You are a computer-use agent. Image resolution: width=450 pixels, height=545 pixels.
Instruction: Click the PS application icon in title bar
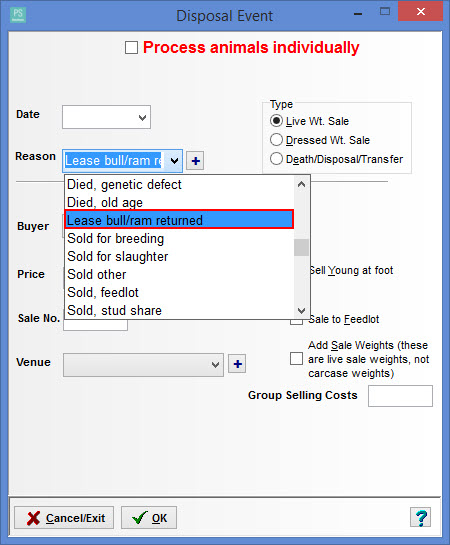18,15
